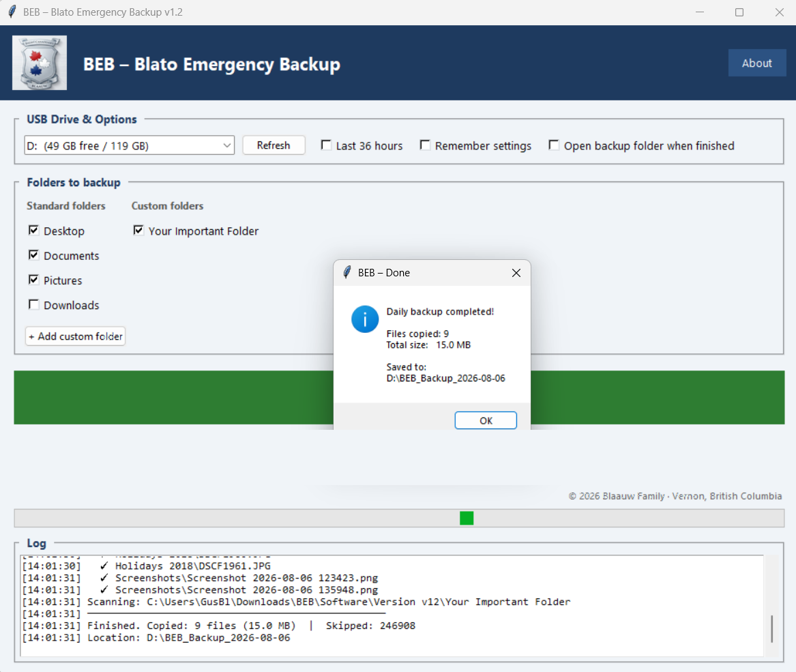
Task: Click log line 'Scanning: C:\Users\GusBl\Downloads'
Action: coord(296,602)
